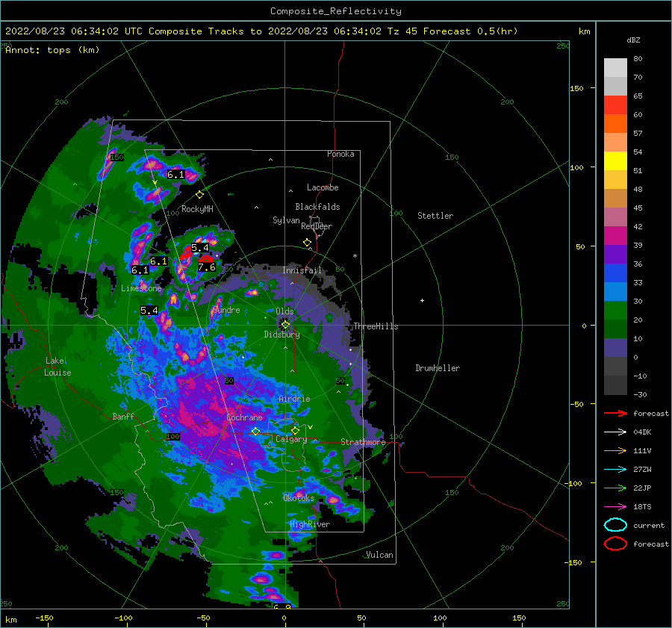Click the Blackfalds city label
Image resolution: width=672 pixels, height=628 pixels.
(x=317, y=207)
